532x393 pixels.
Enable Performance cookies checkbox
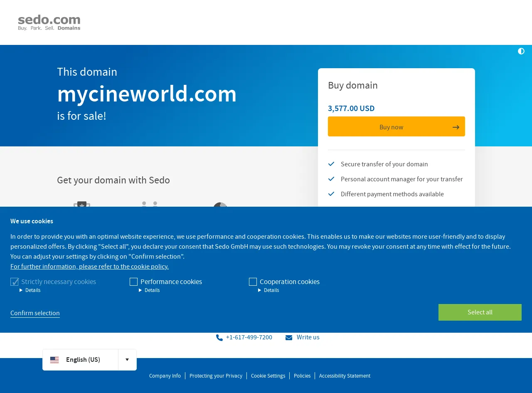(133, 282)
